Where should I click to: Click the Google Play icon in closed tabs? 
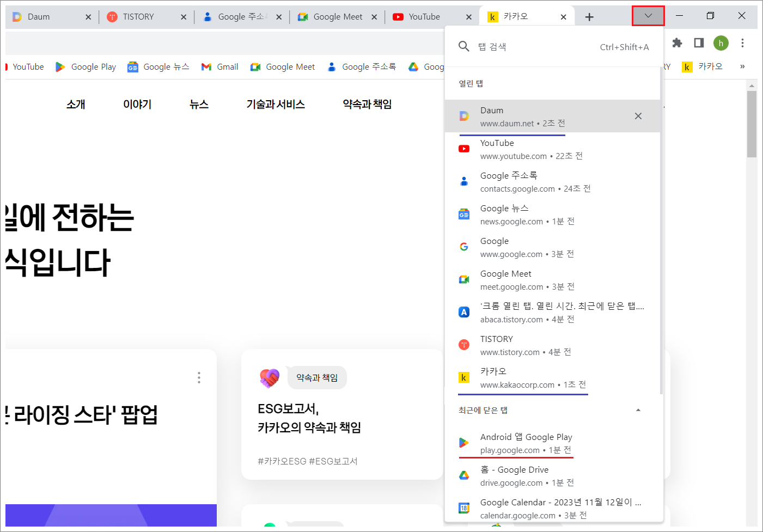[x=464, y=443]
